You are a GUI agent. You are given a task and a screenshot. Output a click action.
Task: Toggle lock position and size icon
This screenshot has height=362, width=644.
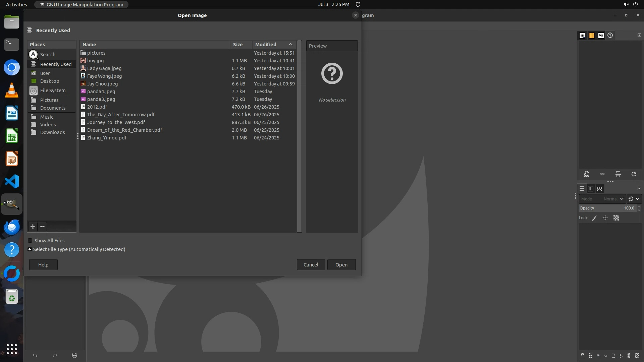coord(605,218)
